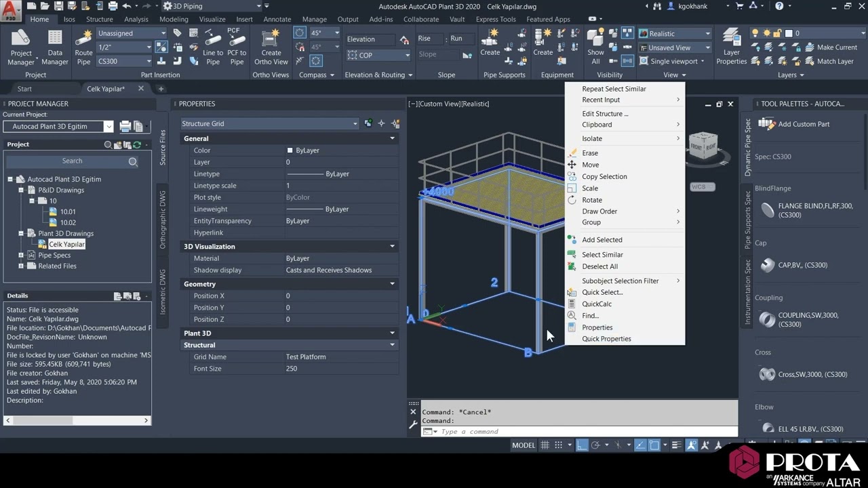Click the elevation pick icon next to Elevation field

point(404,39)
